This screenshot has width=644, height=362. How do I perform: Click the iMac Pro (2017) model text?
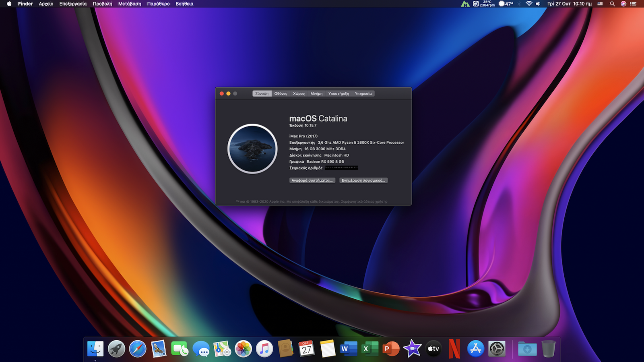click(x=303, y=136)
